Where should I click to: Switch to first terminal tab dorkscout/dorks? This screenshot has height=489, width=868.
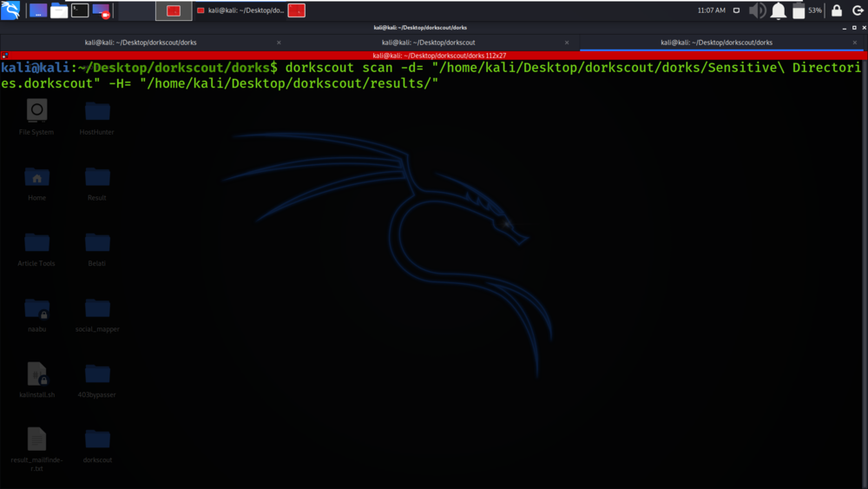pyautogui.click(x=141, y=43)
